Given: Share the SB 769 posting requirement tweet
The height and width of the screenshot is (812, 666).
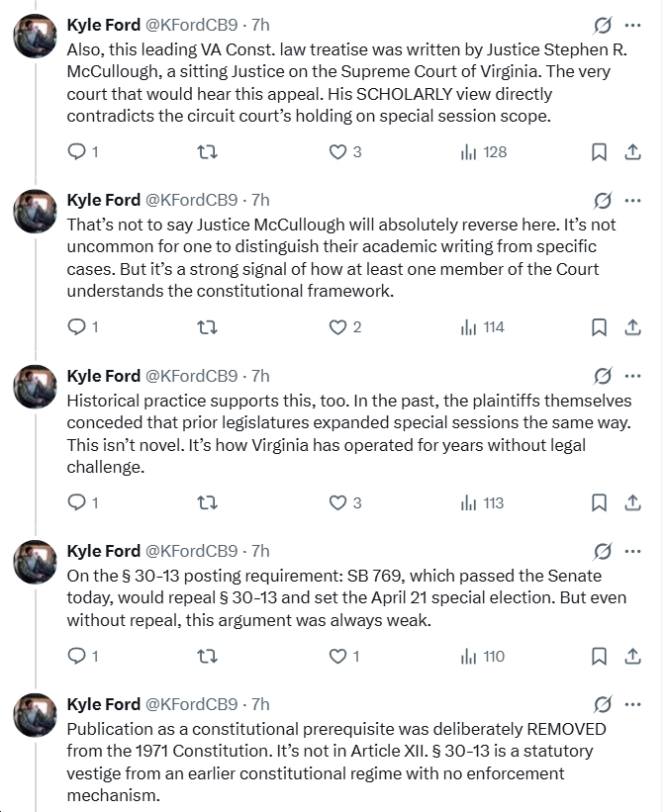Looking at the screenshot, I should tap(633, 656).
